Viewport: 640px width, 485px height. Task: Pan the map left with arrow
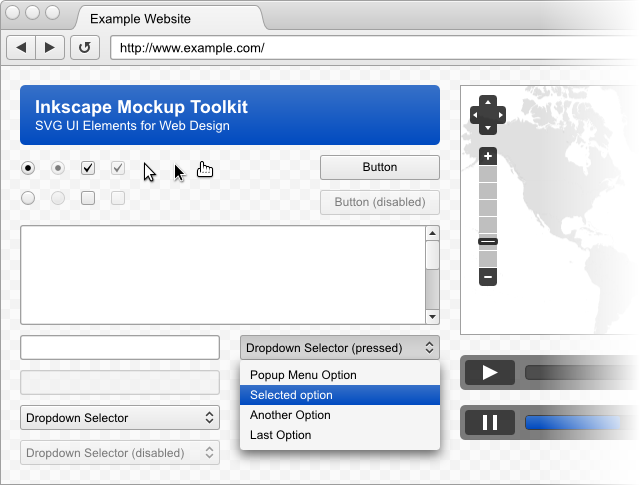click(476, 115)
